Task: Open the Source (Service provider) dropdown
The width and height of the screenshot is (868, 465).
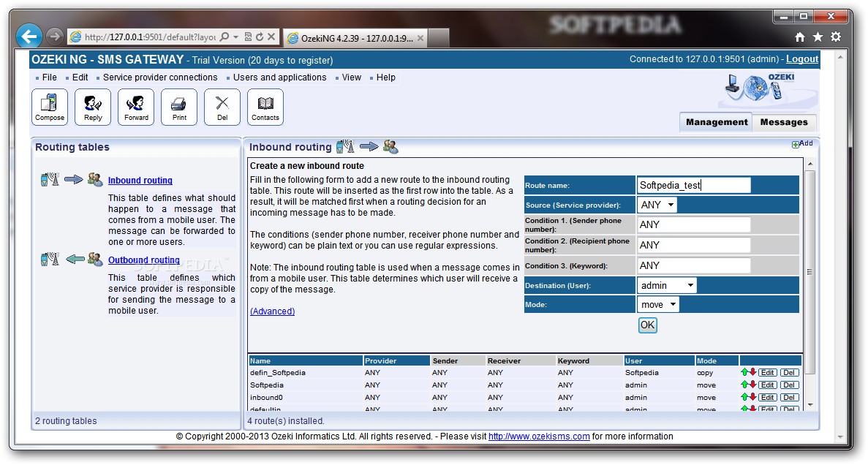Action: [x=657, y=205]
